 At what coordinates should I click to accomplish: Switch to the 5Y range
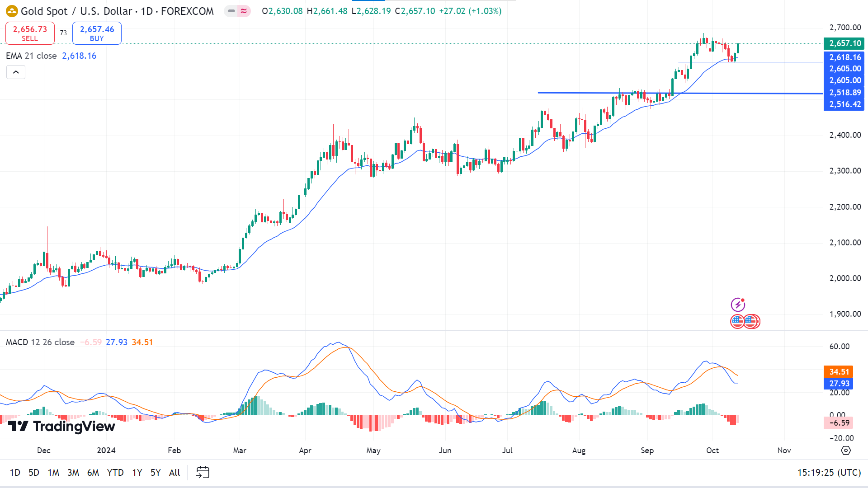(x=156, y=473)
